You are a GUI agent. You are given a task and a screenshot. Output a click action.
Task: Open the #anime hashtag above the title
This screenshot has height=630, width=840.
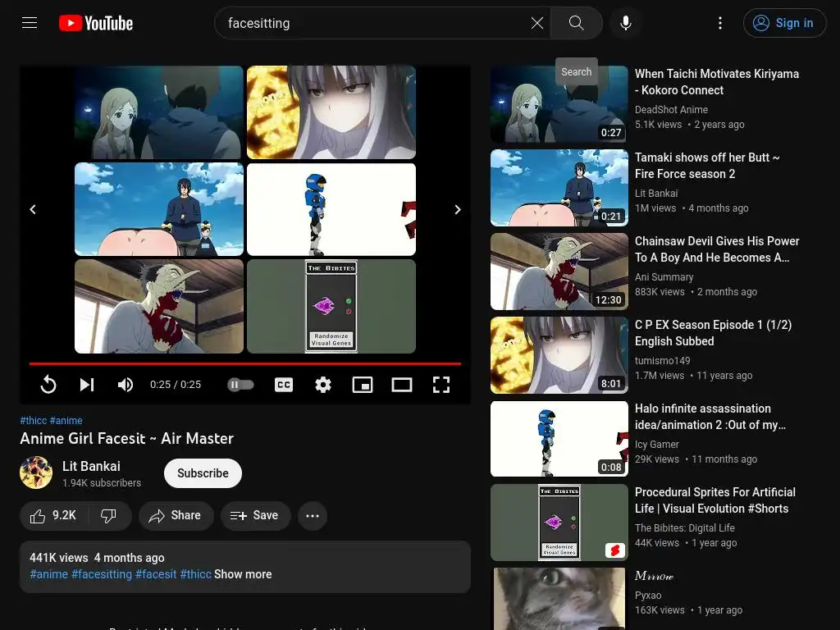pyautogui.click(x=66, y=421)
